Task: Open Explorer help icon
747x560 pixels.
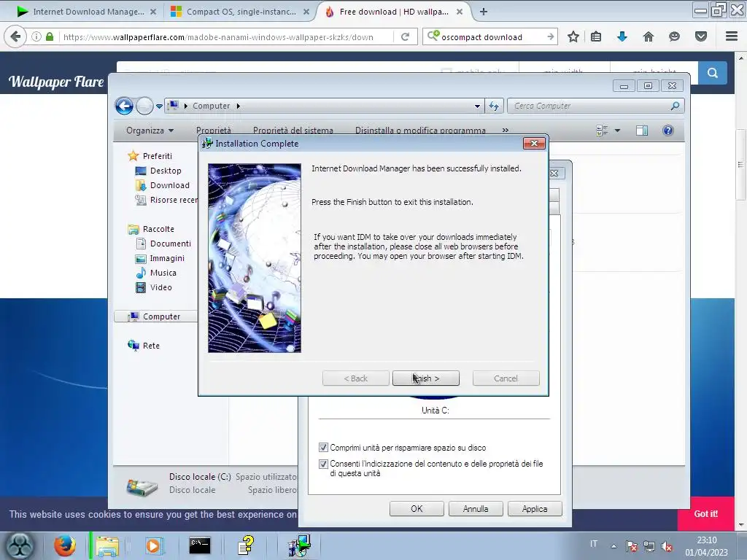Action: [x=668, y=131]
